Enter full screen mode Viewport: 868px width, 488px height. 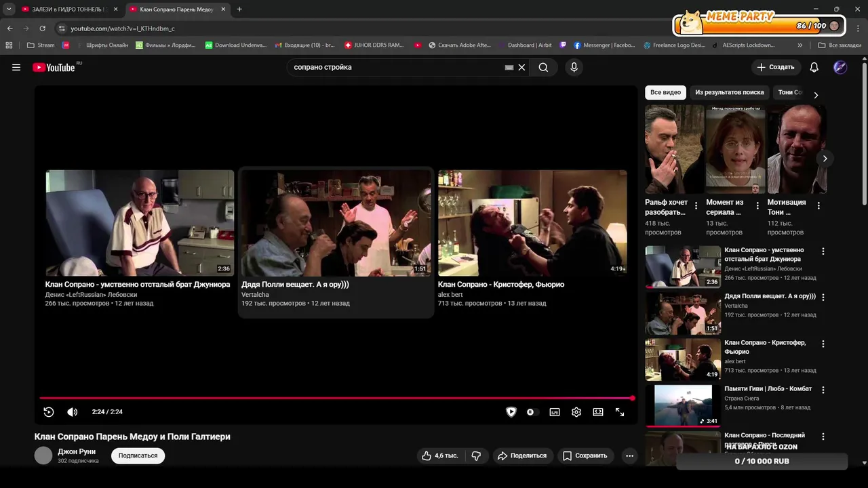[x=620, y=411]
